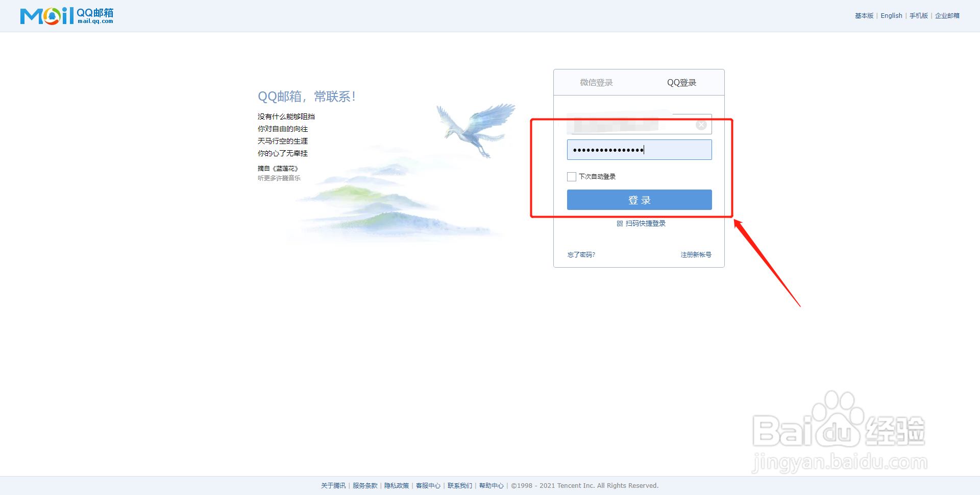The width and height of the screenshot is (980, 495).
Task: Click the 摘自《蓝莲花》 text
Action: click(278, 169)
